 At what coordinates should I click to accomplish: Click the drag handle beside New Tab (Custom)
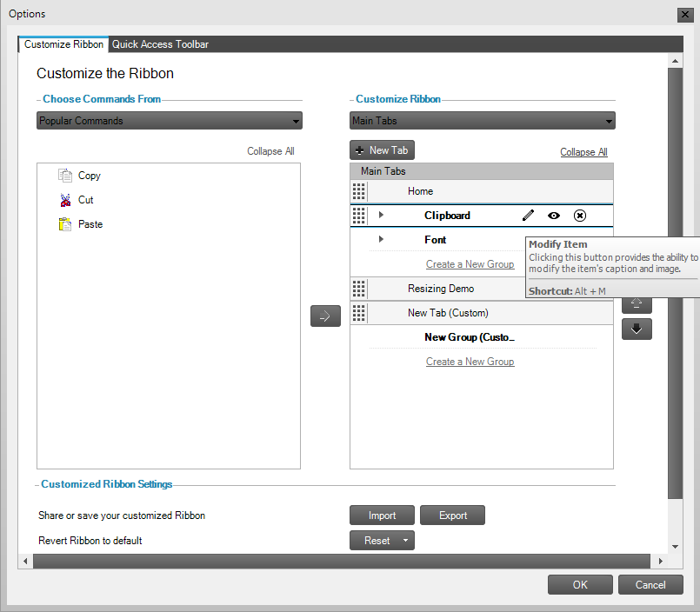(358, 313)
